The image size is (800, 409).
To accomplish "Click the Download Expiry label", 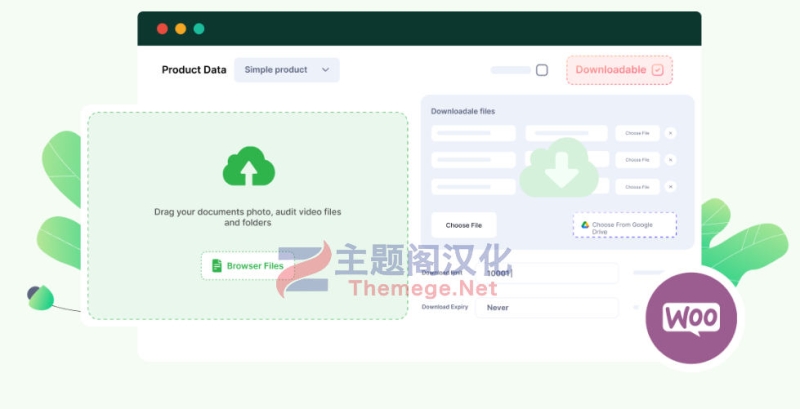I will [444, 307].
